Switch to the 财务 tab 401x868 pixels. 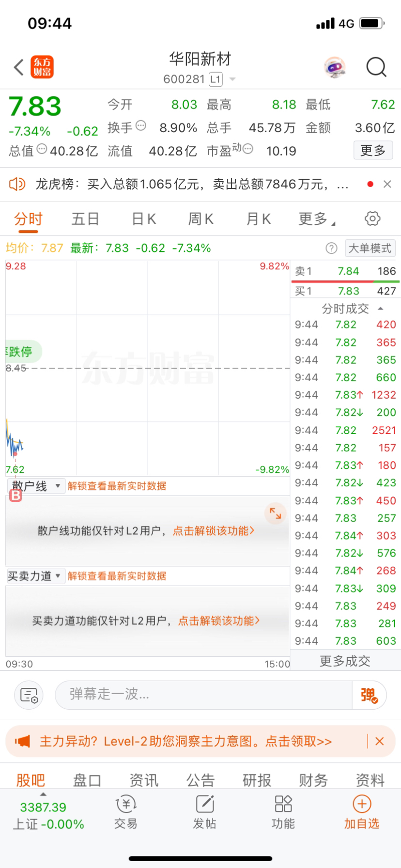[x=314, y=780]
